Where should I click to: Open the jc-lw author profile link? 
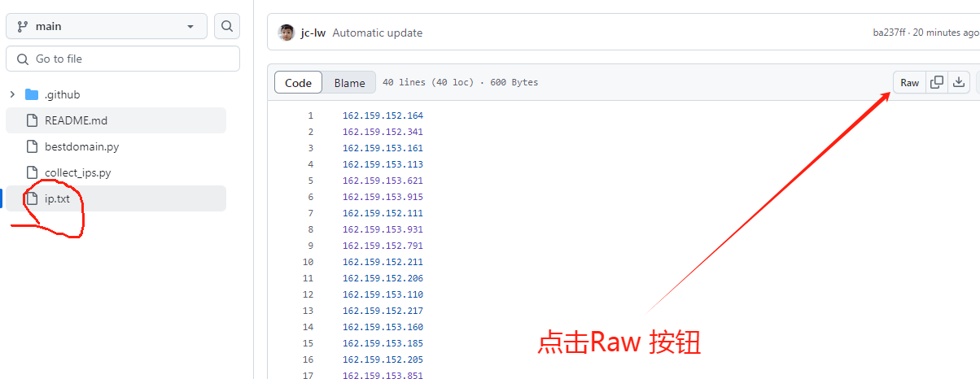click(313, 33)
